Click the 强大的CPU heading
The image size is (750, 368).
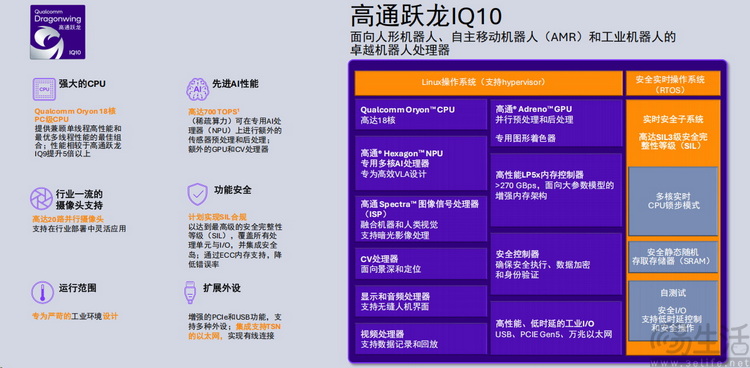click(82, 83)
